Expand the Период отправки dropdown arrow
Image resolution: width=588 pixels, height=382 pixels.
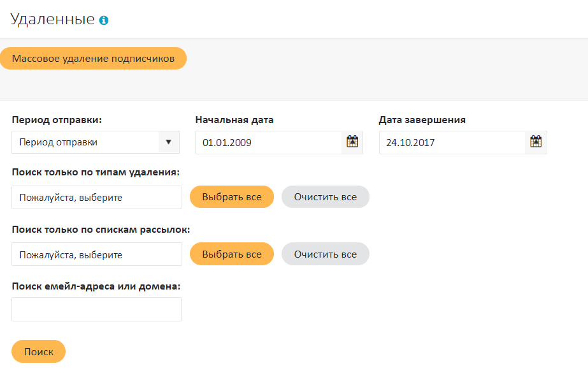169,142
